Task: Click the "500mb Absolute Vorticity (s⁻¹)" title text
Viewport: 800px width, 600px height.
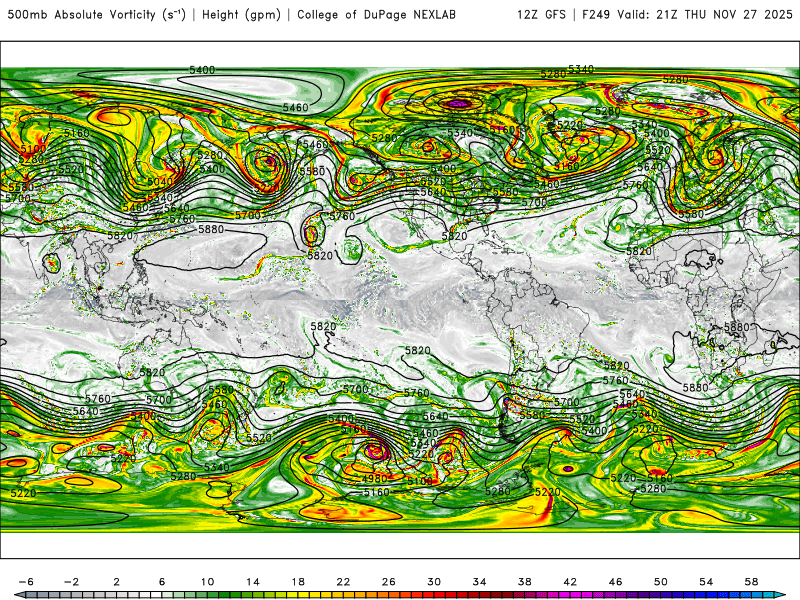Action: (96, 15)
